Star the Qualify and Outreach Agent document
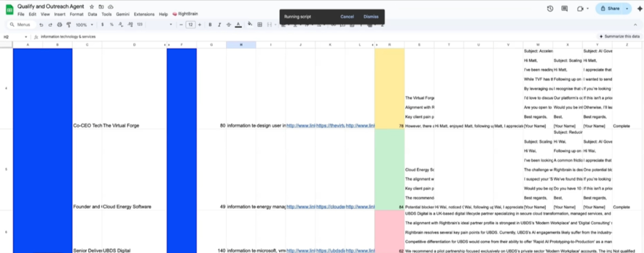 click(92, 6)
